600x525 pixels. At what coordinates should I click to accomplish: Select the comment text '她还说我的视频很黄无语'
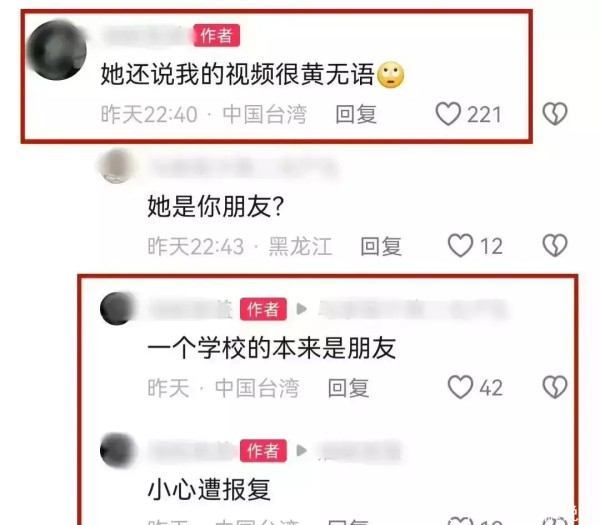[x=237, y=74]
